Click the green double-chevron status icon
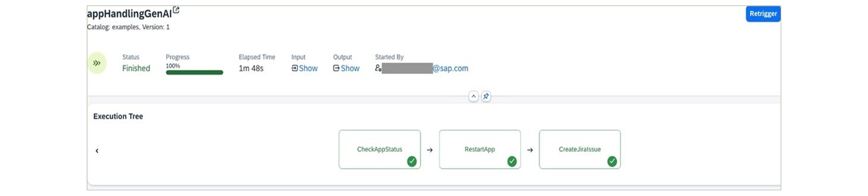This screenshot has height=196, width=868. 97,64
